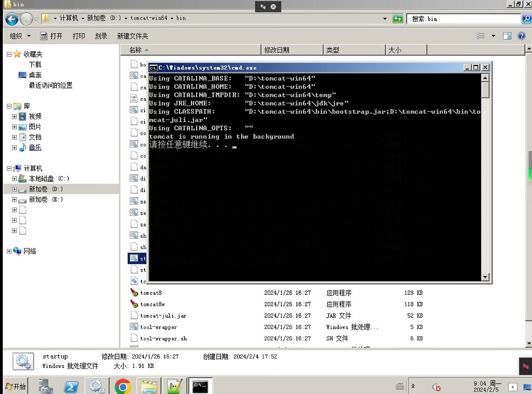Expand the 视频 library node
Viewport: 532px width, 394px height.
pos(14,117)
